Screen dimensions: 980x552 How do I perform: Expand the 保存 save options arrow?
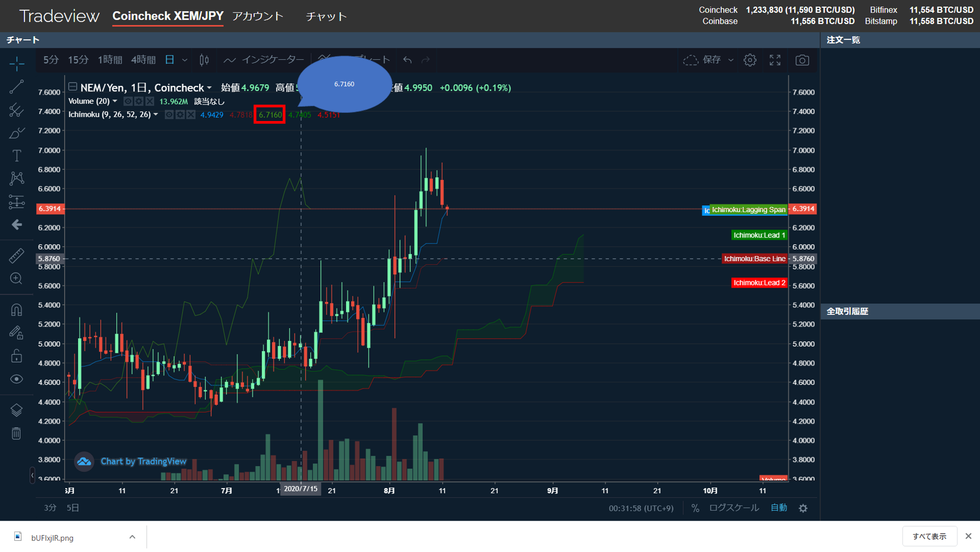731,60
